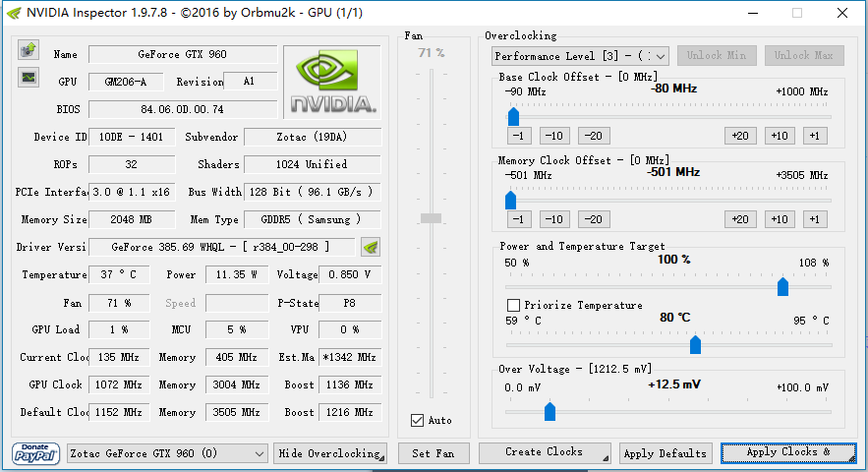Click the default Boost 1216 MHz value

pos(350,412)
